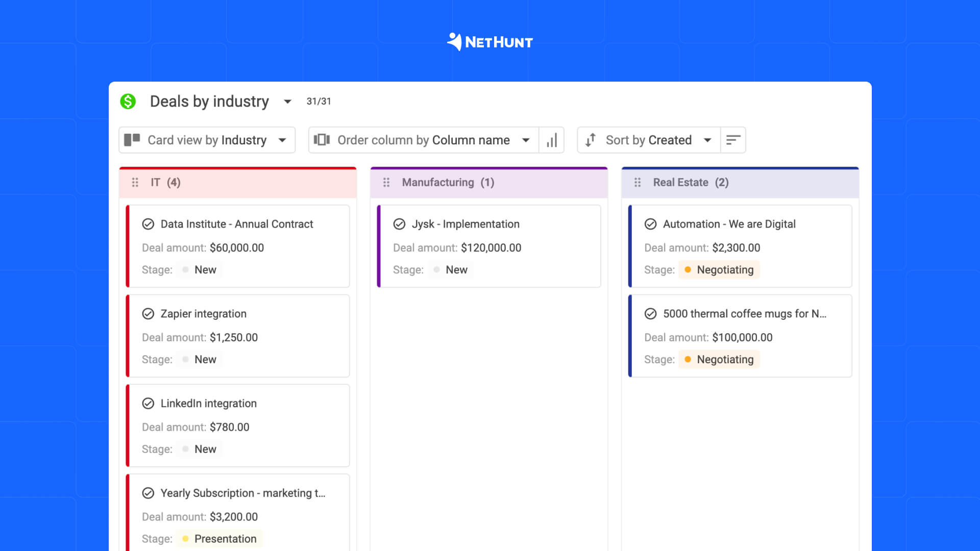Viewport: 980px width, 551px height.
Task: Click the green dollar record-type icon
Action: click(x=128, y=102)
